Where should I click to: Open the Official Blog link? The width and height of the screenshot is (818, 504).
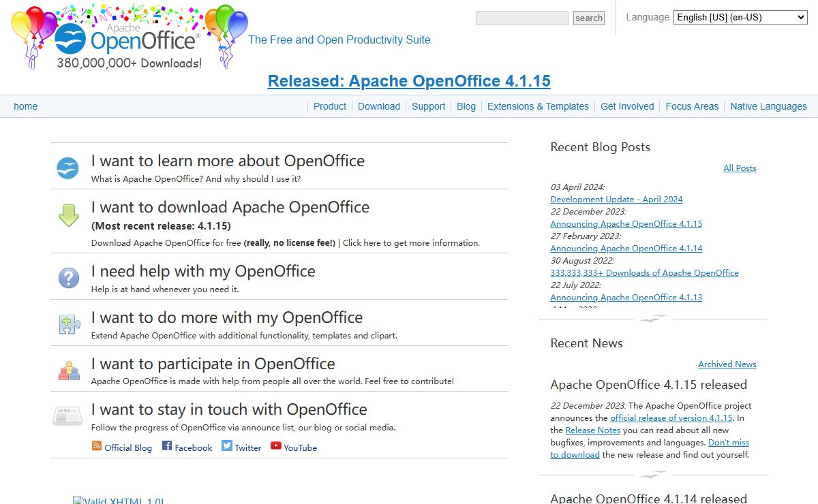pos(128,447)
